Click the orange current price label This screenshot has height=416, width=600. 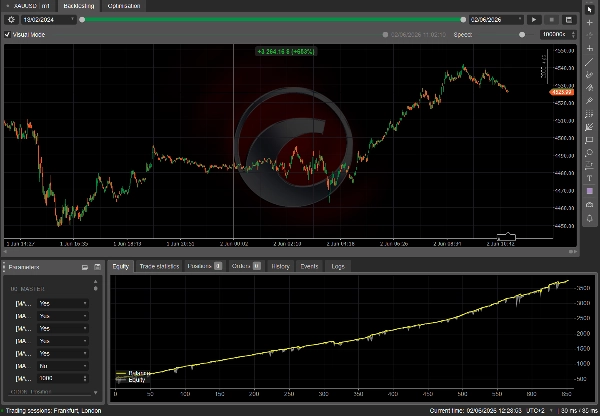(x=561, y=92)
